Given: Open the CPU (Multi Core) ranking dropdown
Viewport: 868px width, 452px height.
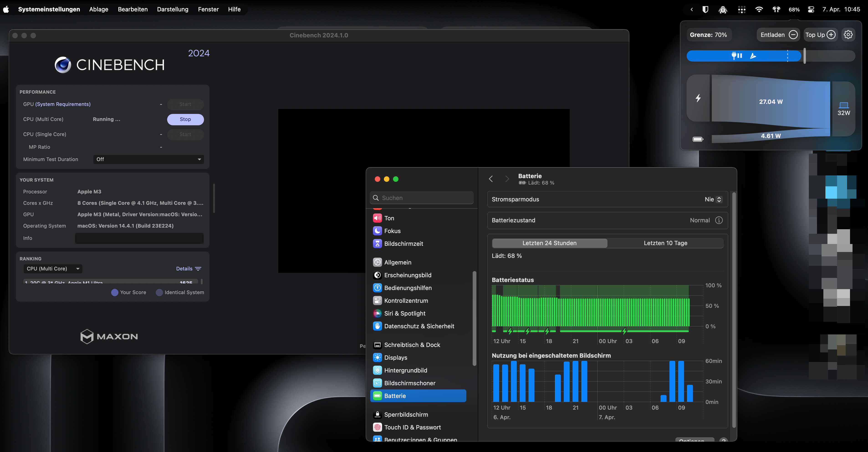Looking at the screenshot, I should (53, 269).
